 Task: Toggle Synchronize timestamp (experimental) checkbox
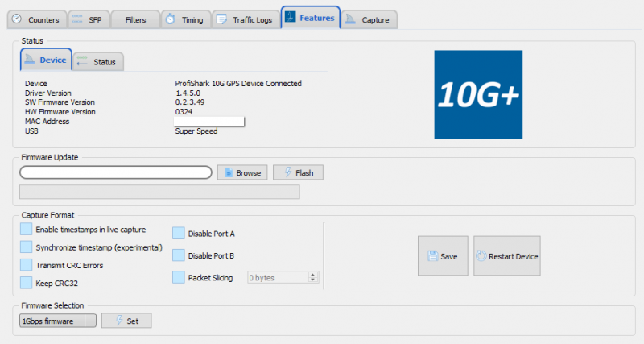(27, 247)
